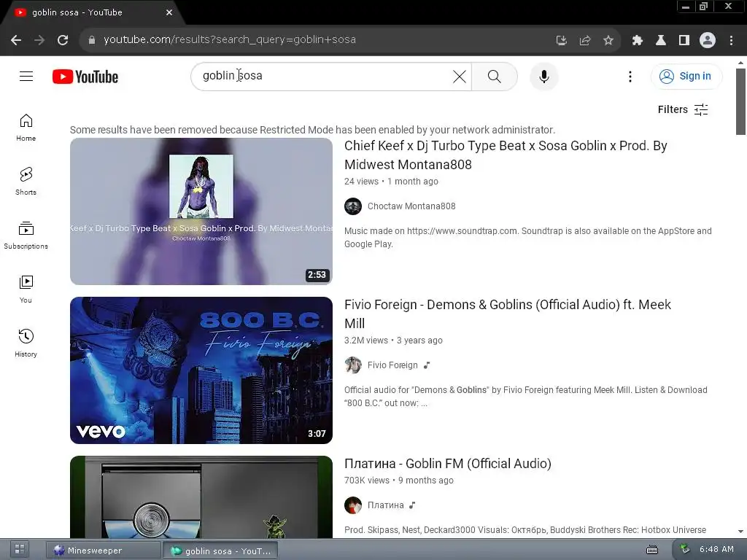Click the scrollbar down arrow
This screenshot has width=747, height=560.
(740, 532)
